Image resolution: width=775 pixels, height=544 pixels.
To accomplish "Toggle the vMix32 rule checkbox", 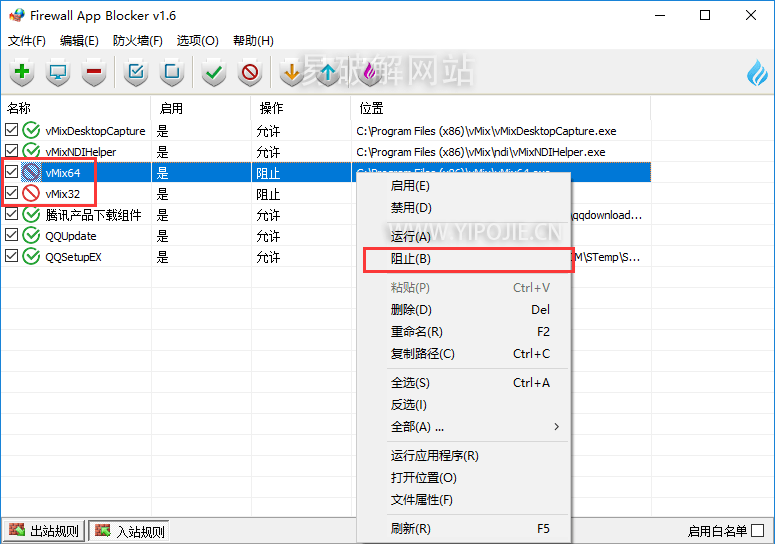I will pos(11,192).
